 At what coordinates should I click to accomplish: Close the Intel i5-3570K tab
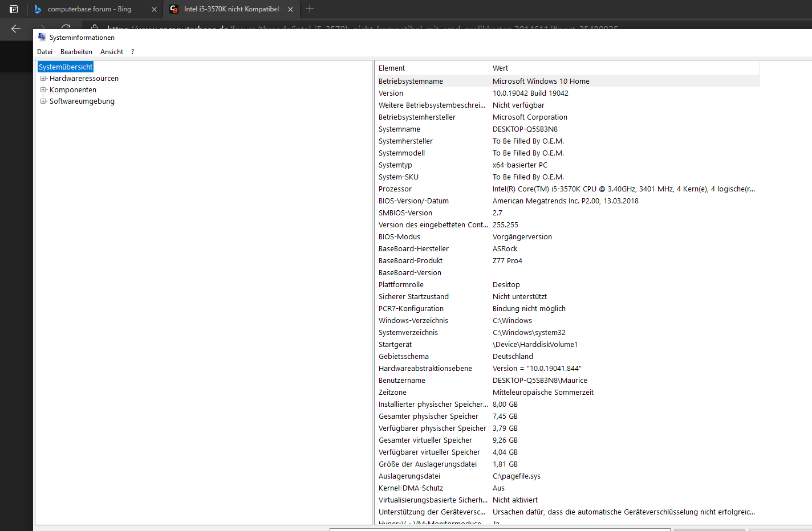tap(290, 9)
